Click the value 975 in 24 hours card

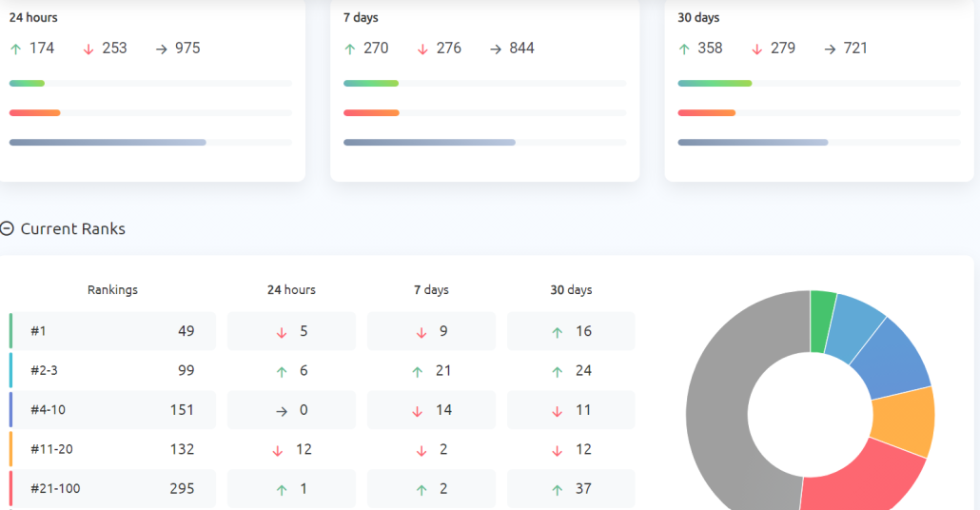(187, 49)
